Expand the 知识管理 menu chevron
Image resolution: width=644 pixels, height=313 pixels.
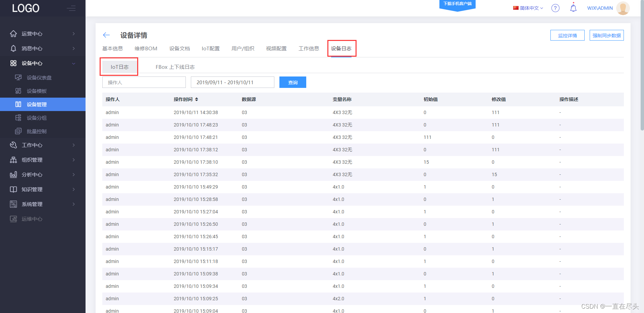pyautogui.click(x=73, y=189)
